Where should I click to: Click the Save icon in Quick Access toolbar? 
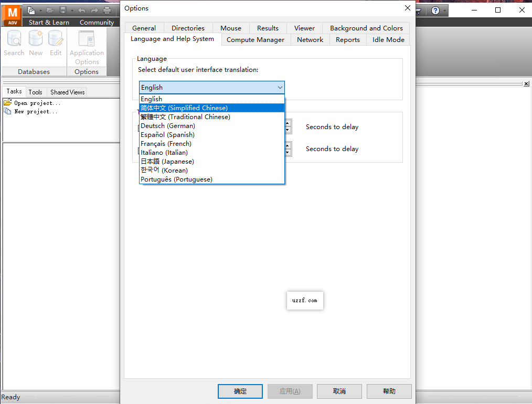63,10
